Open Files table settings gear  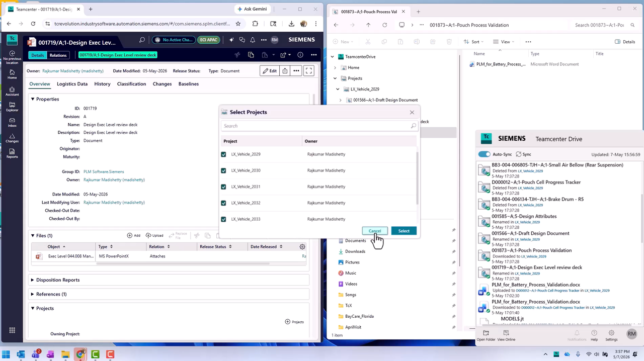pyautogui.click(x=302, y=246)
